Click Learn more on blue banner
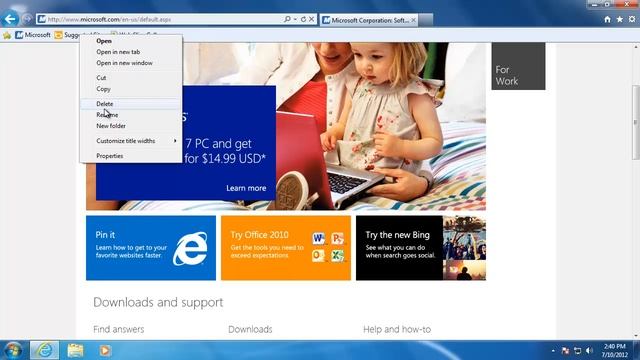Screen dimensions: 640x360 246,188
